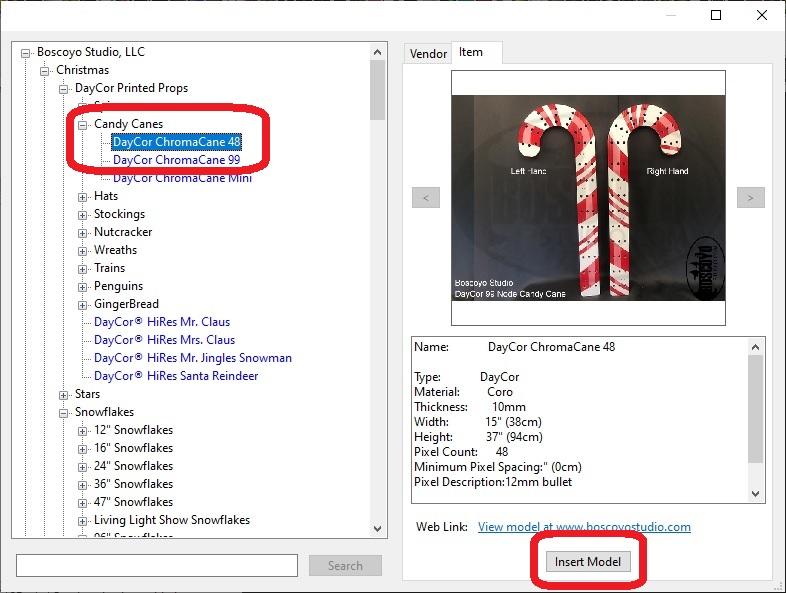Select DayCor HiRes Mrs. Claus
Screen dimensions: 786x593
tap(164, 340)
